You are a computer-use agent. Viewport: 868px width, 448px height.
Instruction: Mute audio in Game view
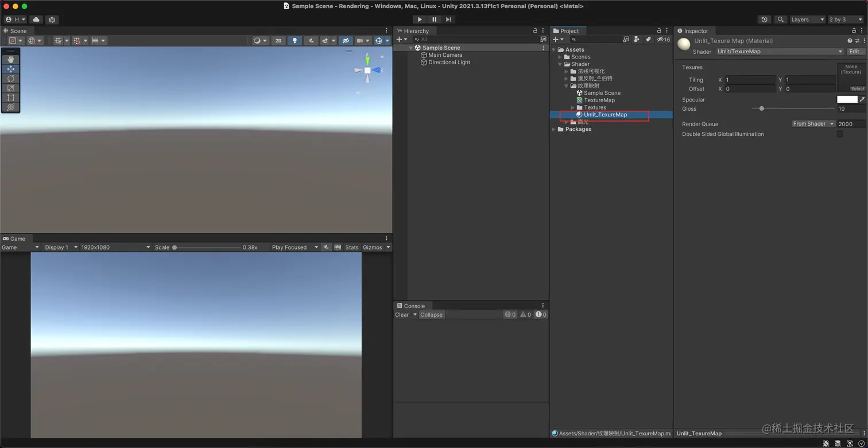pos(326,247)
